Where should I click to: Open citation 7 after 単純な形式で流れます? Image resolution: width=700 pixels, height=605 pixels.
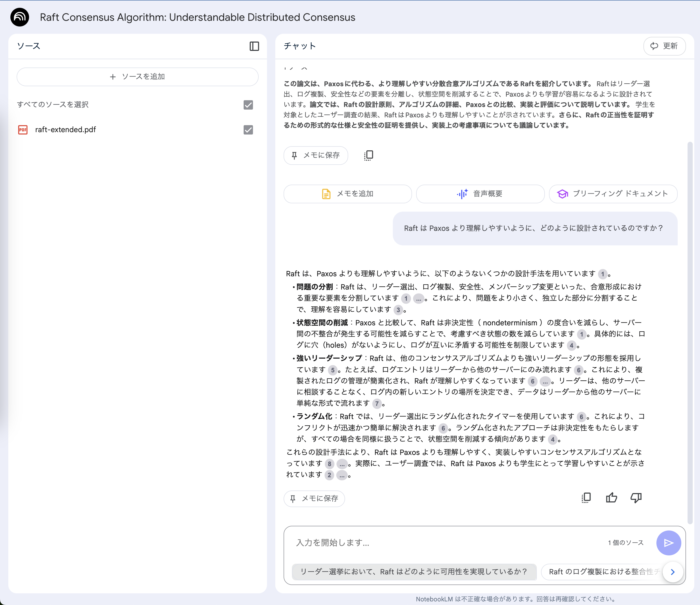(x=377, y=404)
